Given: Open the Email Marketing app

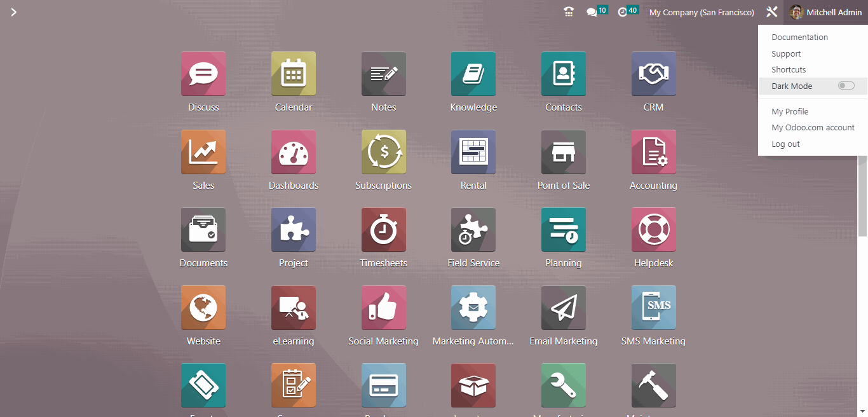Looking at the screenshot, I should pos(563,308).
